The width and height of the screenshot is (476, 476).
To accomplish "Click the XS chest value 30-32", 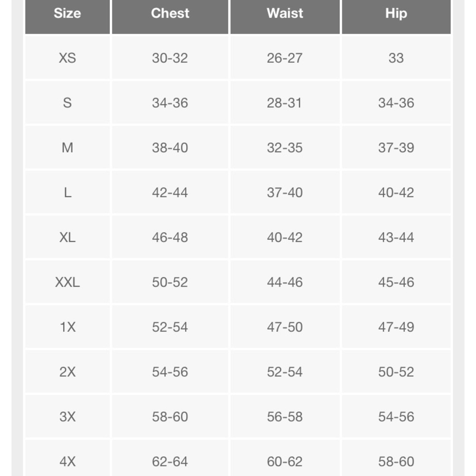I will pos(170,58).
